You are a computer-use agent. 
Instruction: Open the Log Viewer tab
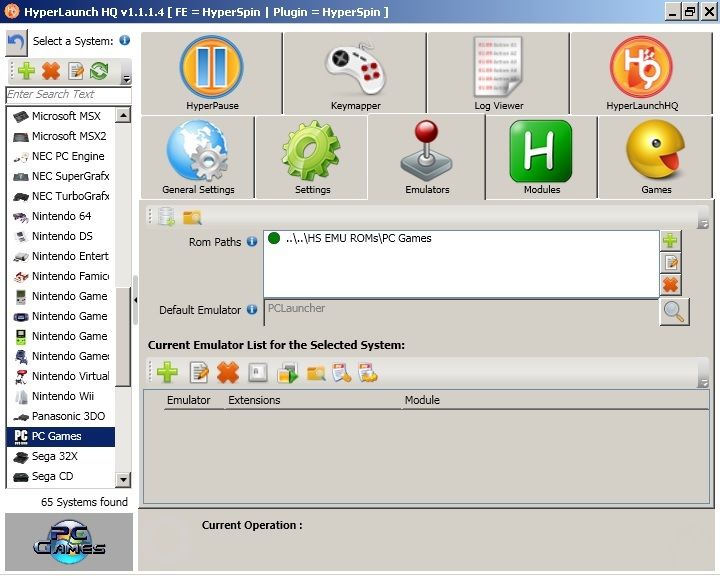[x=498, y=72]
